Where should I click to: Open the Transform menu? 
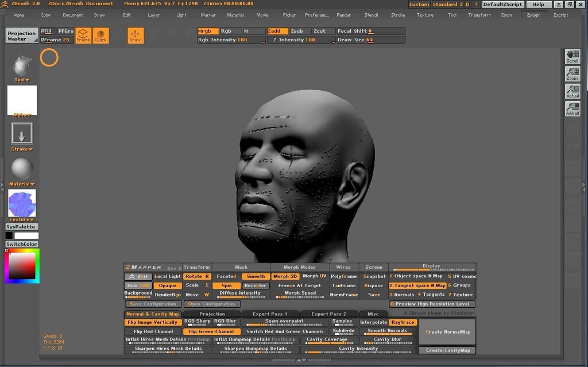click(480, 15)
